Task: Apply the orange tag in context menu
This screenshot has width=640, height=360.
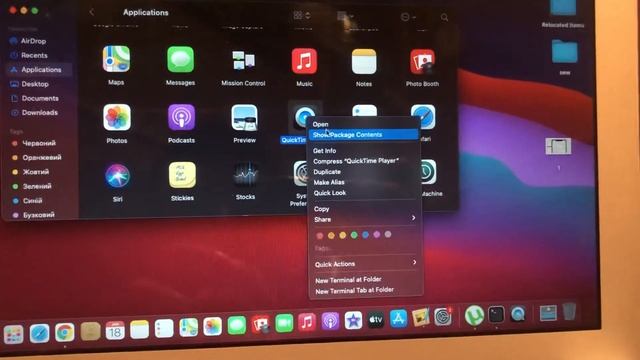Action: [331, 235]
